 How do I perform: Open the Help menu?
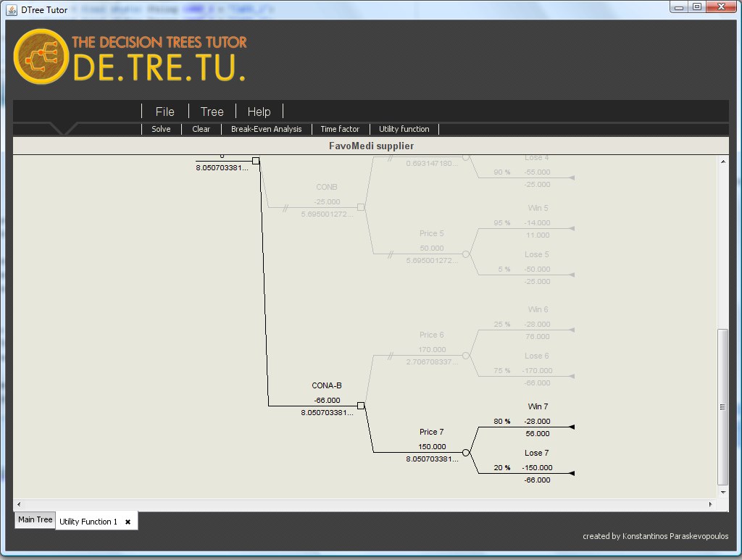[x=259, y=112]
